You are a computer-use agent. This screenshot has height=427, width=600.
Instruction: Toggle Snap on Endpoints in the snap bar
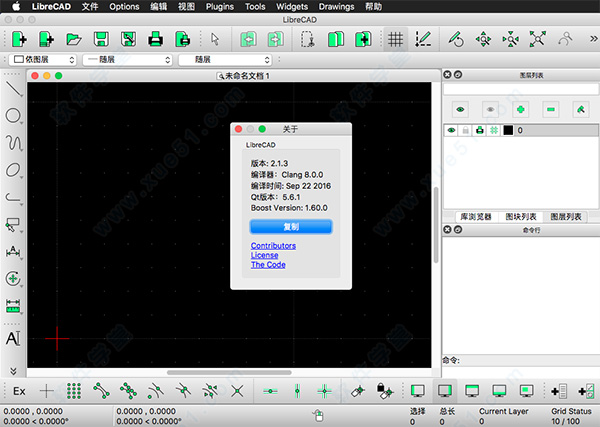point(101,391)
